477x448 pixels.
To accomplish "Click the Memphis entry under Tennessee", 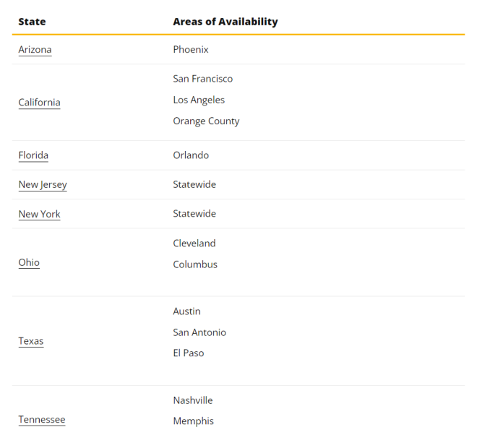I will pos(194,421).
